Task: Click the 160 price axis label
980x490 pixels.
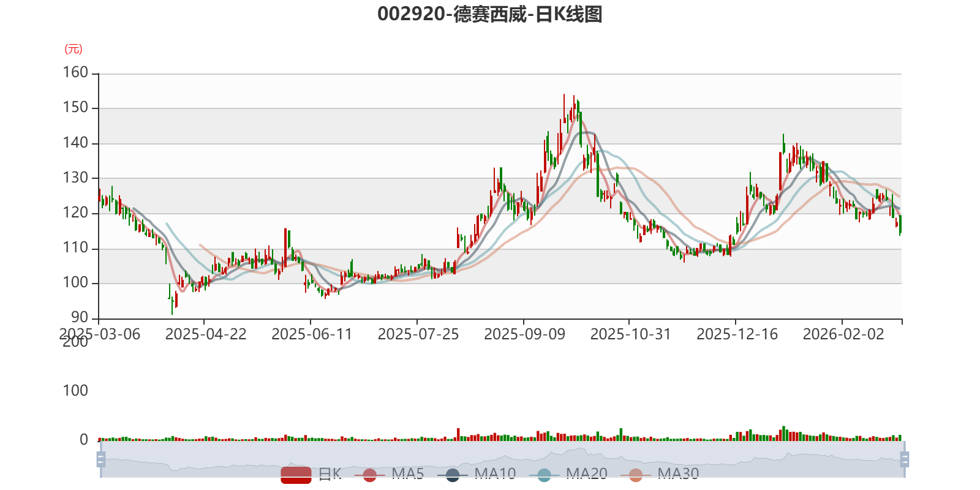Action: [x=76, y=72]
